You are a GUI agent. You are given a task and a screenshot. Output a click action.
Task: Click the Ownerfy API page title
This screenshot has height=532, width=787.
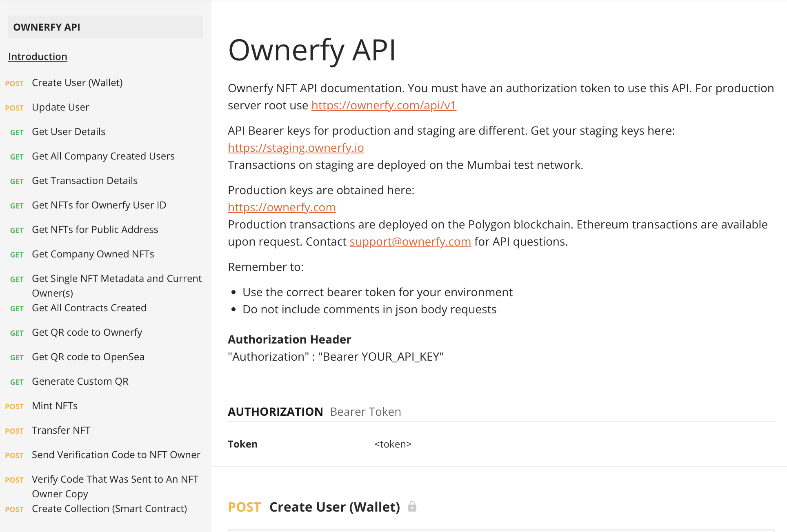(312, 51)
